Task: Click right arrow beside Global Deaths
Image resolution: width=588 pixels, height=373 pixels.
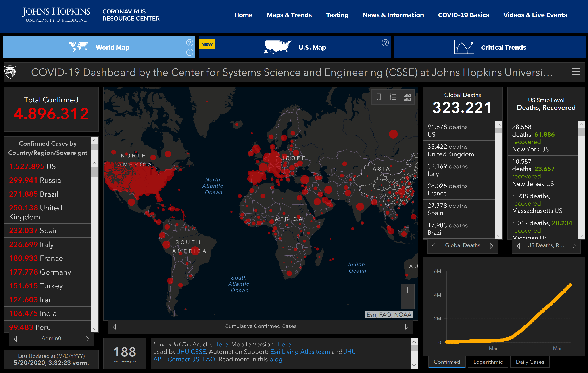Action: coord(491,246)
